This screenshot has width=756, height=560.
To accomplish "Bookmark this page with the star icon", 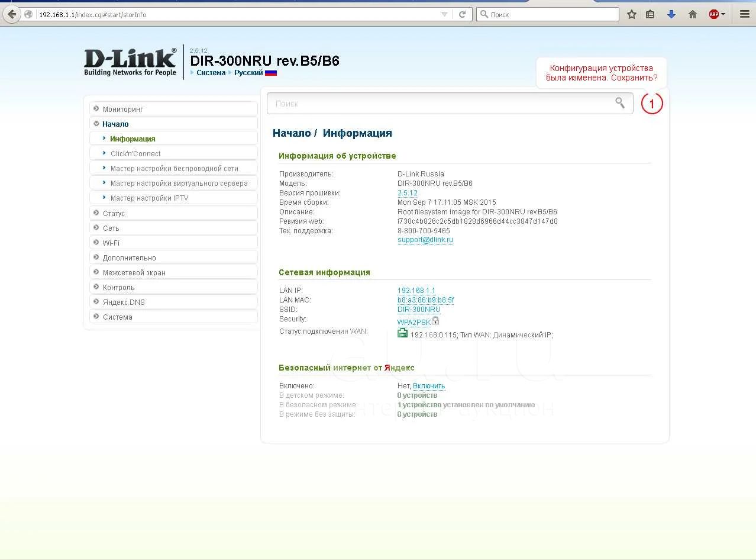I will (632, 14).
